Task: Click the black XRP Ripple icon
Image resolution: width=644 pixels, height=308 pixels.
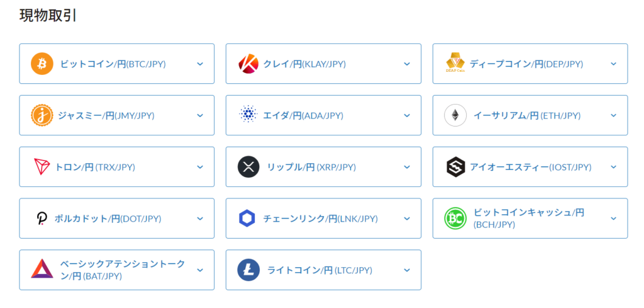Action: pos(248,167)
